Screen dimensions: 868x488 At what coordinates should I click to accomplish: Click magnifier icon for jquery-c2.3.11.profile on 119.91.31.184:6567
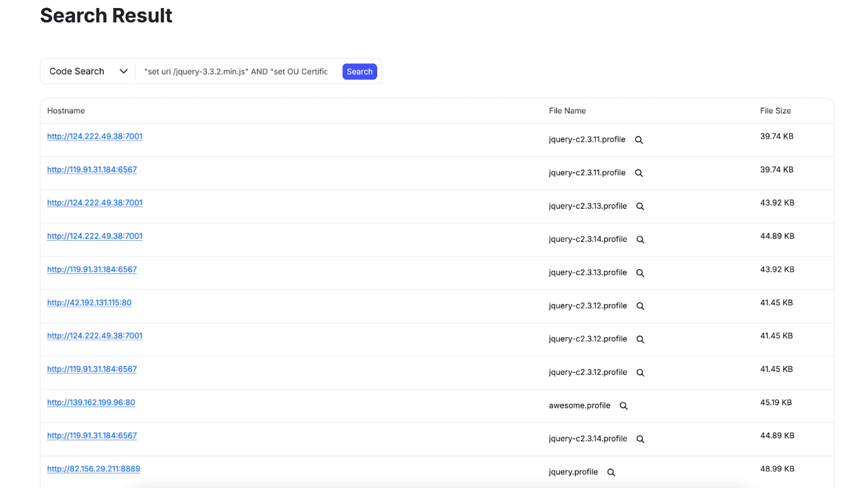click(x=639, y=173)
